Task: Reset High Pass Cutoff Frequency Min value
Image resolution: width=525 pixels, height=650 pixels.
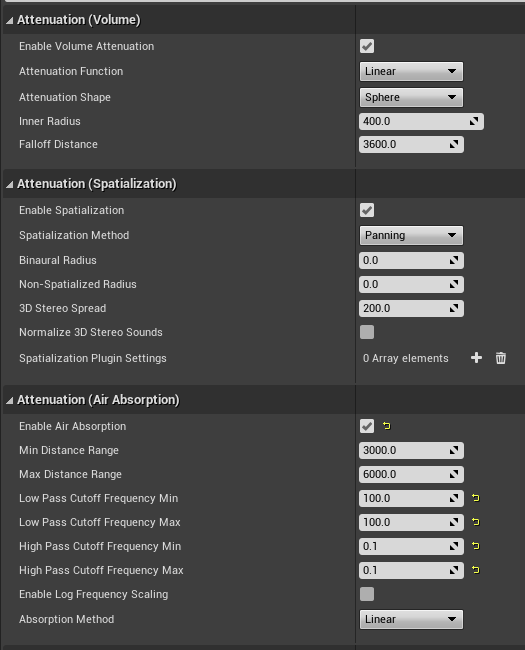Action: [476, 546]
